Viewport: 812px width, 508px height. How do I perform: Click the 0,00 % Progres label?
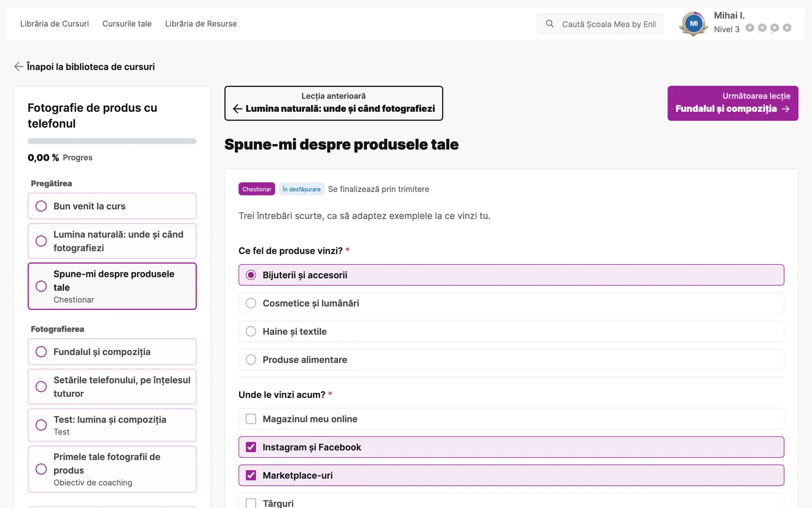(x=60, y=157)
